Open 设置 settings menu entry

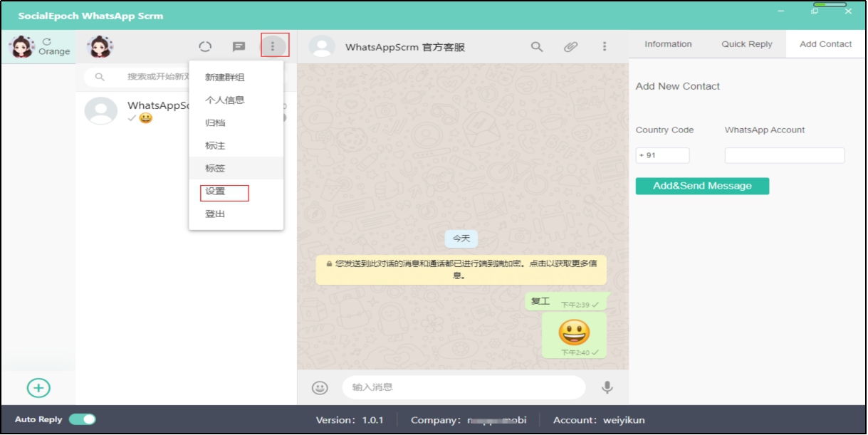pos(236,192)
